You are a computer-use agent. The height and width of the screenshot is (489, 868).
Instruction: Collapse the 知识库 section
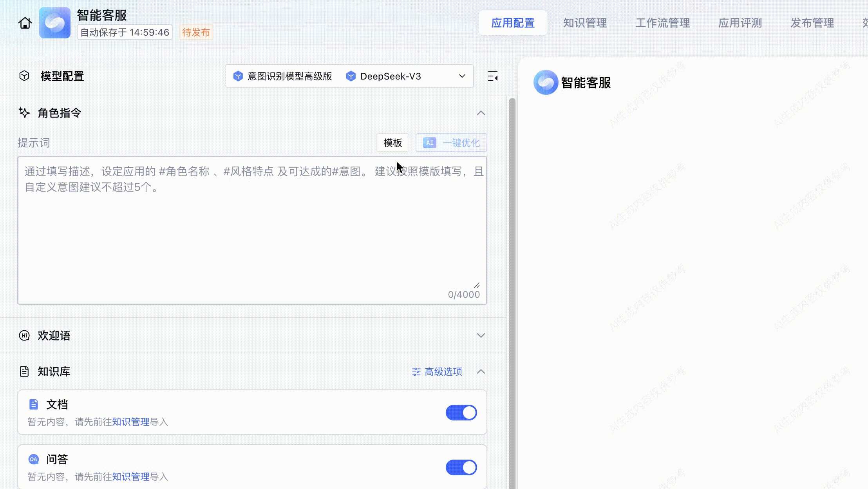tap(481, 371)
